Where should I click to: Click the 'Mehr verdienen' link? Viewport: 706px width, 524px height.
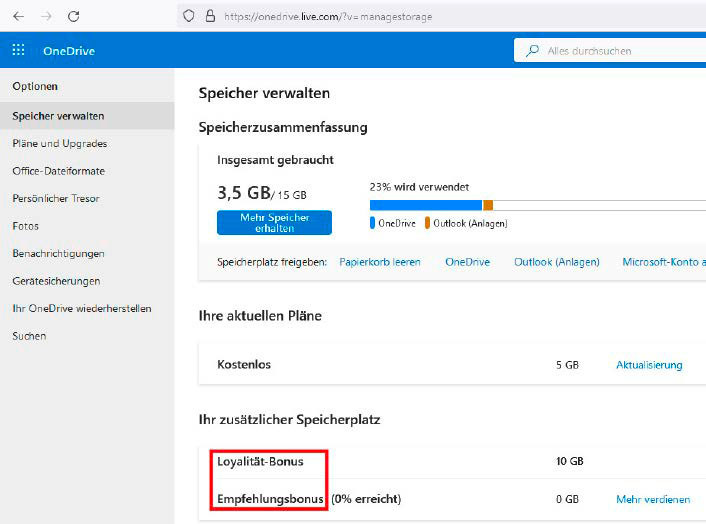pos(653,499)
